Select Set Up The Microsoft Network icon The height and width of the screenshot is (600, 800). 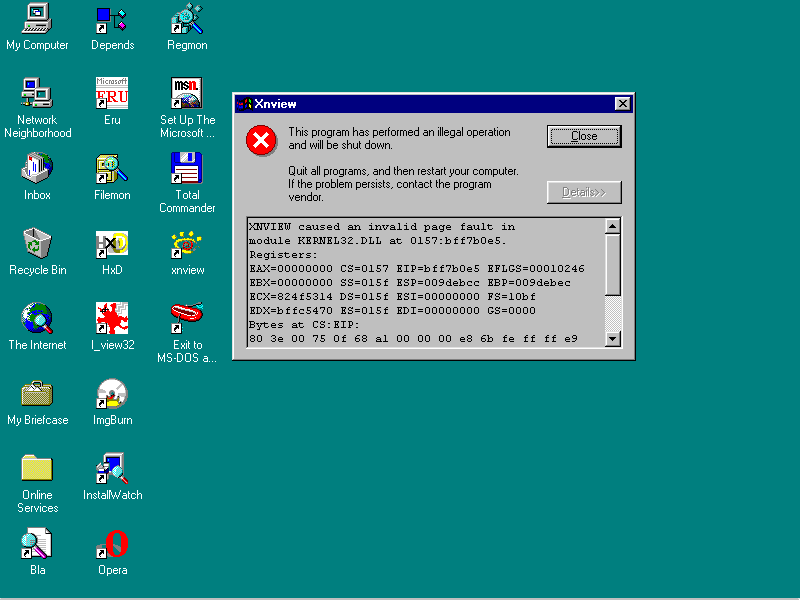point(187,93)
